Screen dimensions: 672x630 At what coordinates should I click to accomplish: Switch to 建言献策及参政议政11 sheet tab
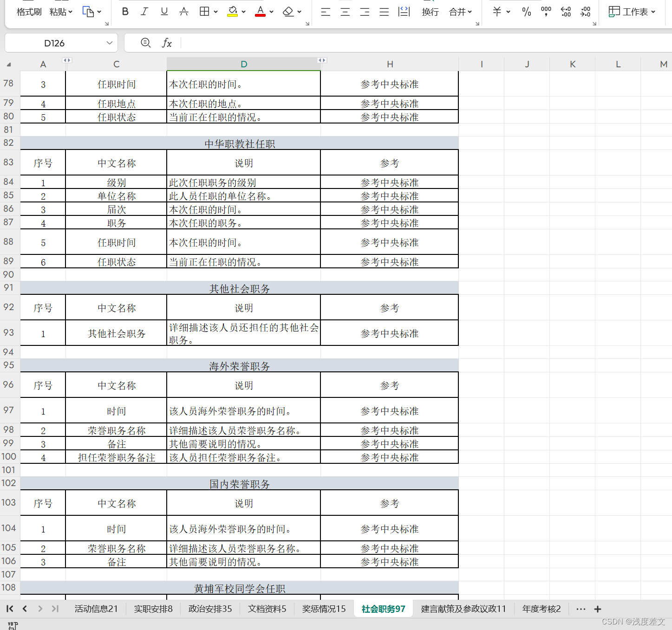(x=463, y=609)
